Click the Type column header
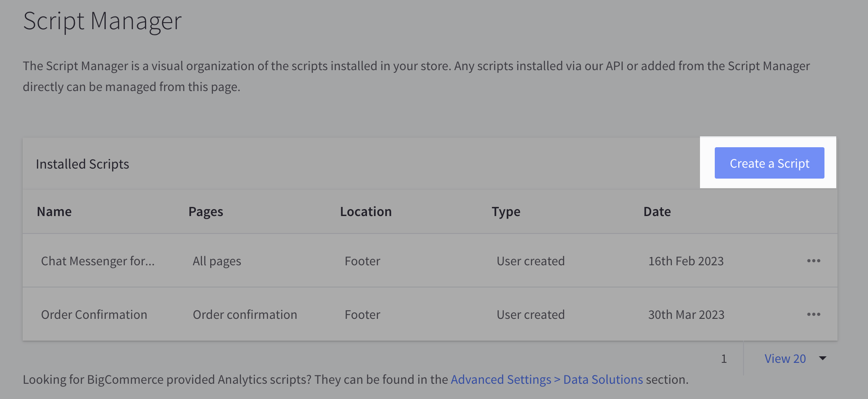The width and height of the screenshot is (868, 399). pyautogui.click(x=505, y=211)
